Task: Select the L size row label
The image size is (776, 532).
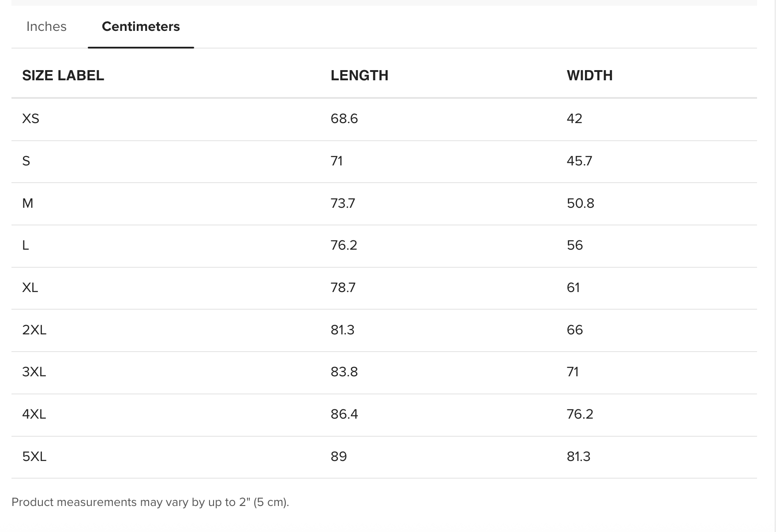Action: (26, 245)
